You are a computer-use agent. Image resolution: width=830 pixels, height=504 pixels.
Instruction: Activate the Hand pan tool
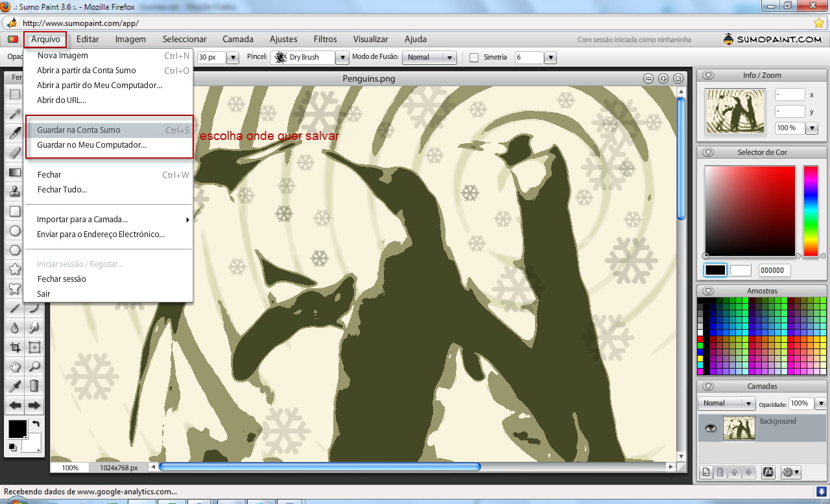coord(14,367)
